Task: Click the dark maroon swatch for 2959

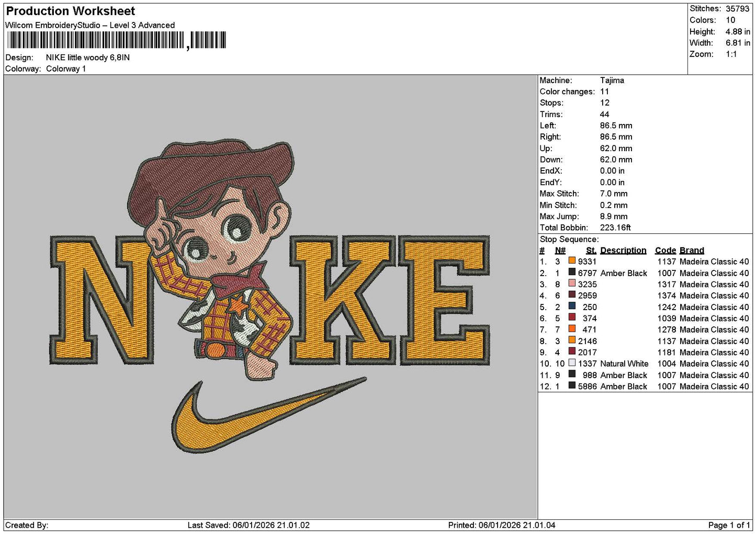Action: pyautogui.click(x=572, y=295)
